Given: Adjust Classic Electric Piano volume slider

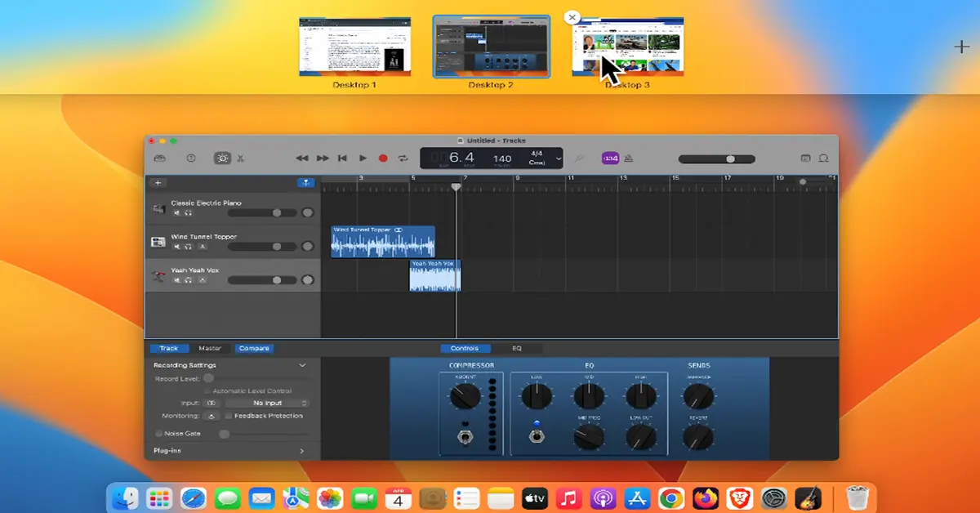Looking at the screenshot, I should click(x=261, y=212).
